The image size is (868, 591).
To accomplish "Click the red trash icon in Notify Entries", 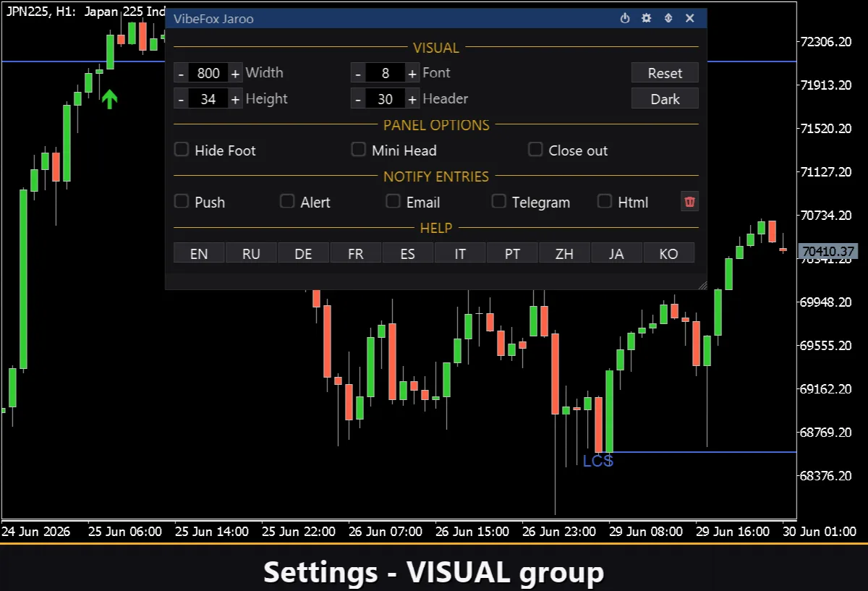I will tap(689, 202).
